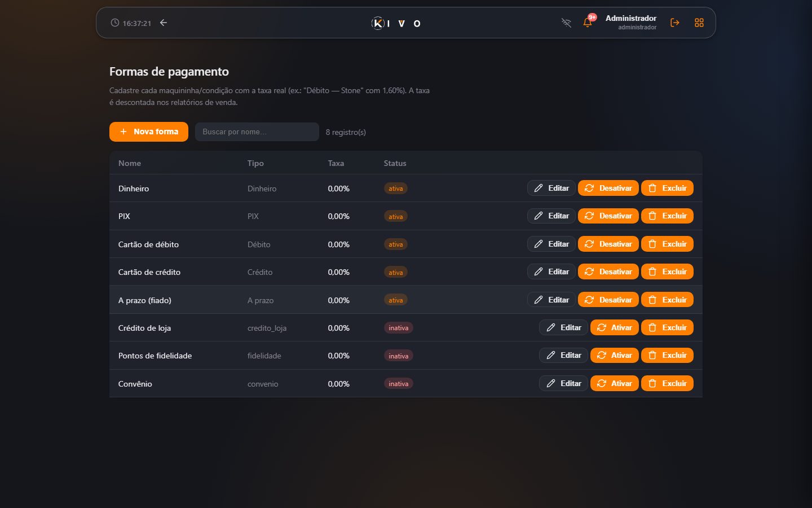
Task: Click the offline wifi status icon
Action: [566, 23]
